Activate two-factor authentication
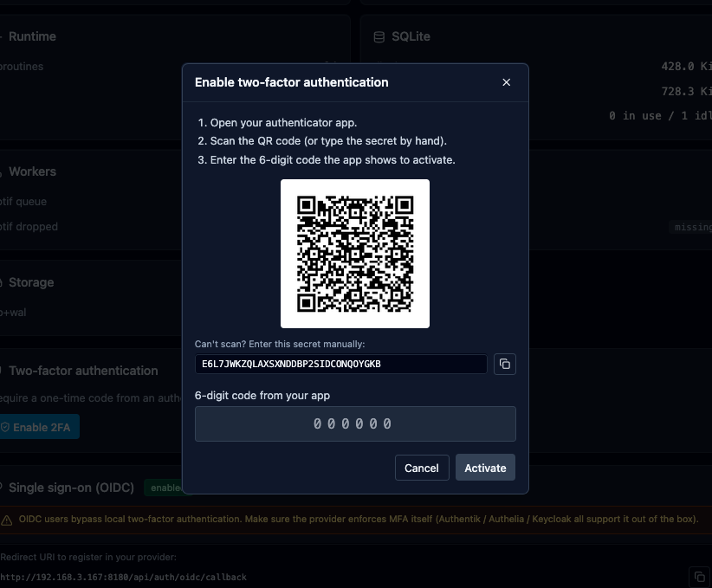Image resolution: width=712 pixels, height=588 pixels. 485,468
